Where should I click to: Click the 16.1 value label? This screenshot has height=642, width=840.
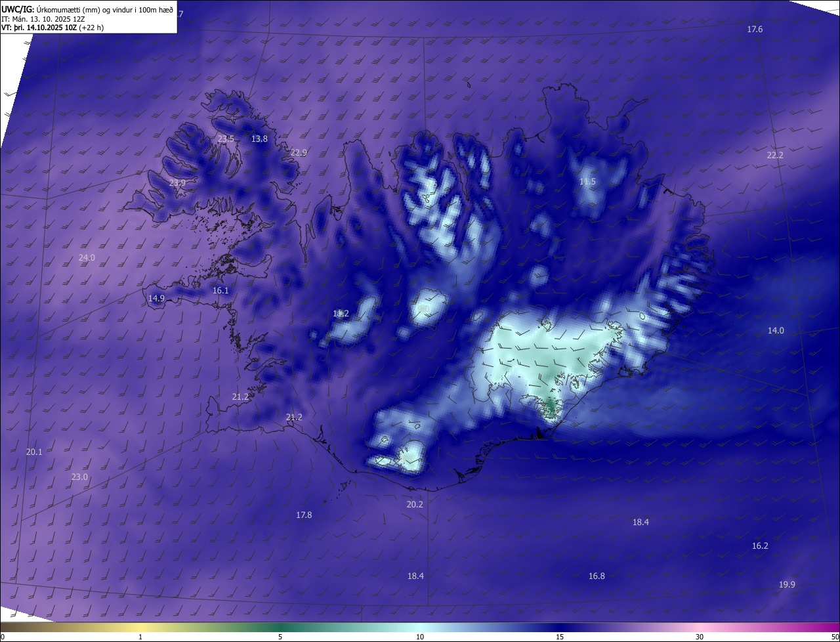[220, 290]
